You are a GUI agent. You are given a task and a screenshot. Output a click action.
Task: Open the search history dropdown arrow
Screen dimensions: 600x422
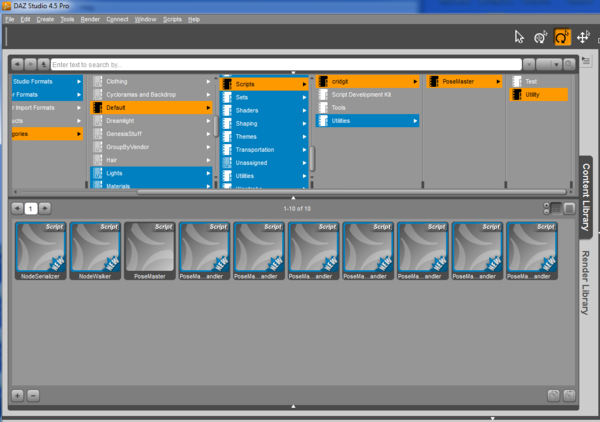click(529, 64)
